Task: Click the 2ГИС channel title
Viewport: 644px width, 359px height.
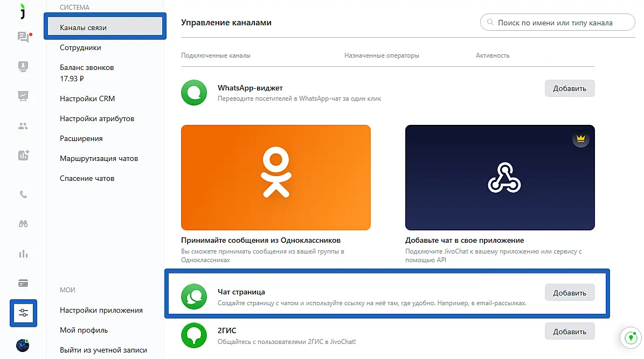Action: [227, 330]
